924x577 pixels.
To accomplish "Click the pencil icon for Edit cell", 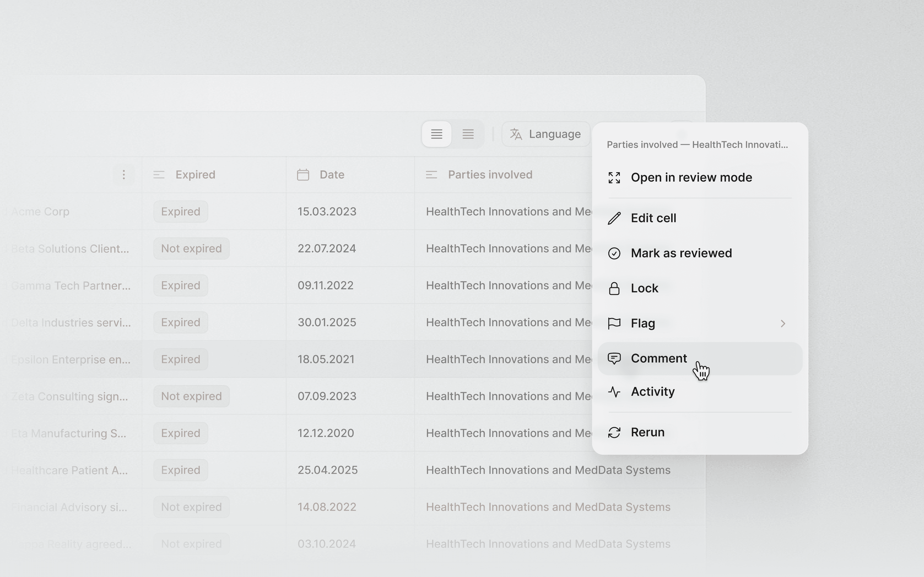I will (614, 218).
